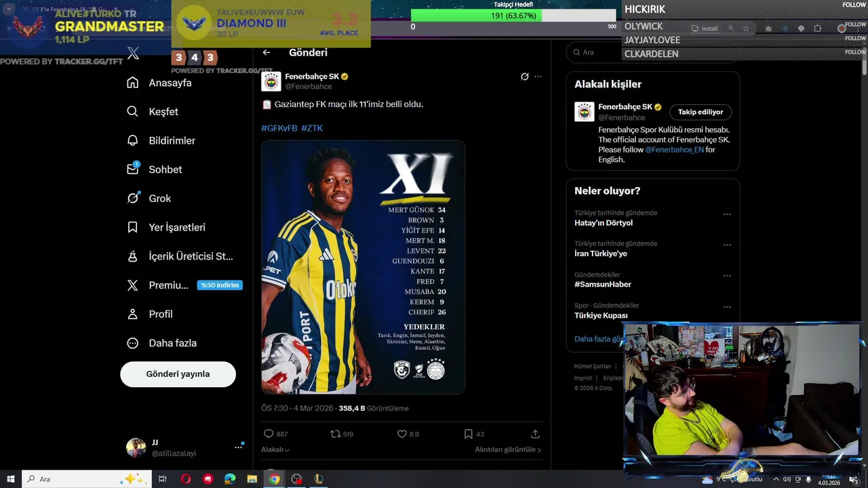
Task: Click Hizmet Şartları footer link
Action: point(593,367)
